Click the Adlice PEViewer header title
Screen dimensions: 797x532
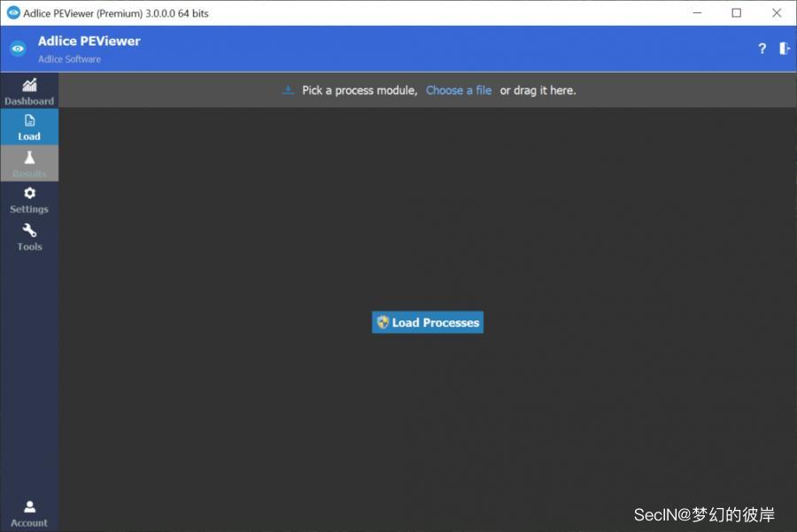89,41
